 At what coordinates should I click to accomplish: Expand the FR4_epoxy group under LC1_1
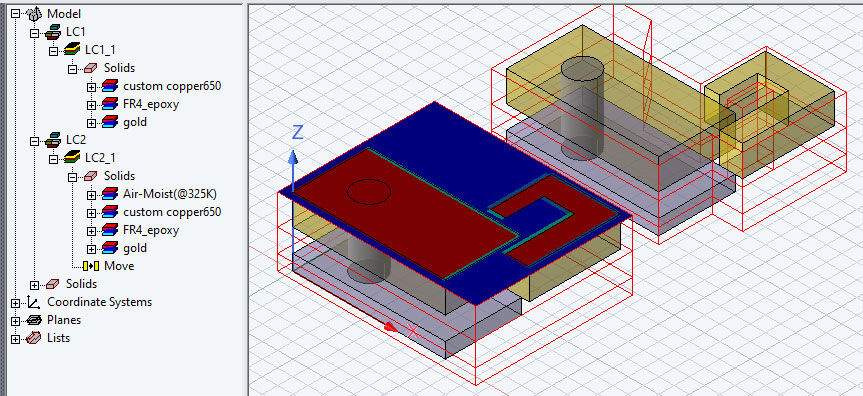pos(91,105)
